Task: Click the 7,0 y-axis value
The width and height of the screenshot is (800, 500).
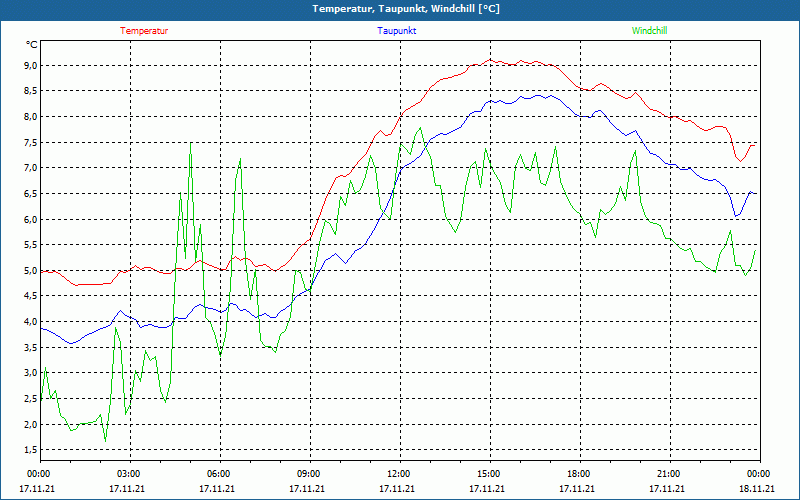Action: point(31,168)
